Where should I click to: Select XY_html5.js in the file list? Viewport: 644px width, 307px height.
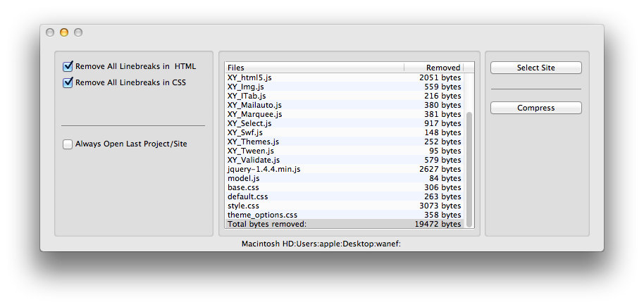344,77
